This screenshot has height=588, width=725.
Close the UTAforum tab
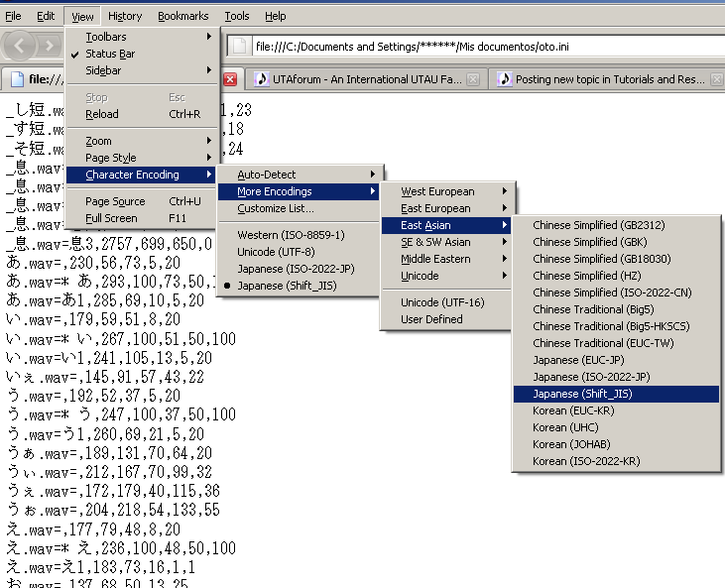[473, 79]
